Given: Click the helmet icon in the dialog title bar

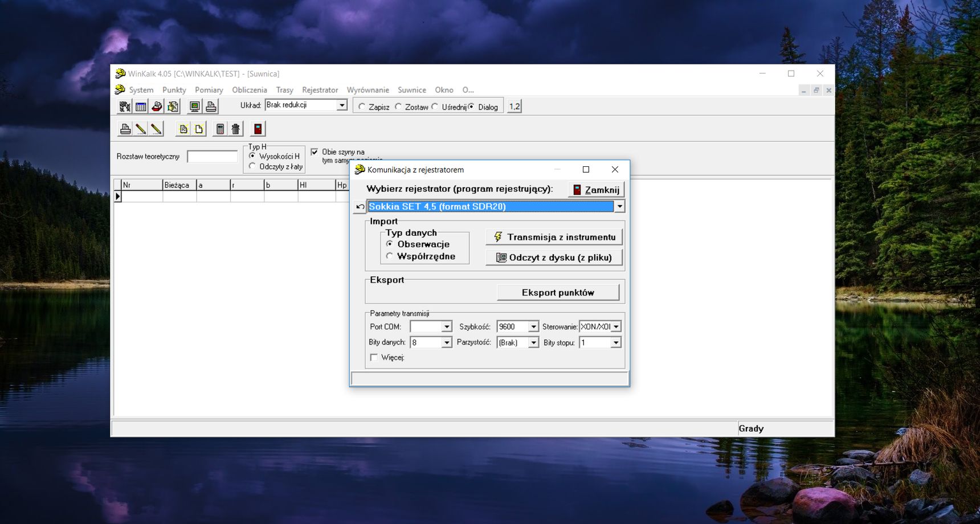Looking at the screenshot, I should pos(360,170).
